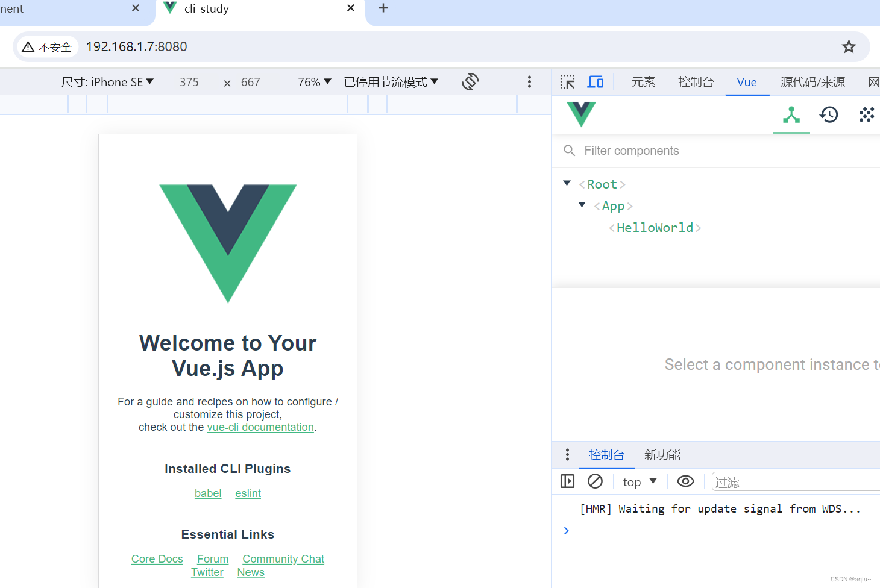Screen dimensions: 880x588
Task: Click the viewport height field 667
Action: tap(251, 82)
